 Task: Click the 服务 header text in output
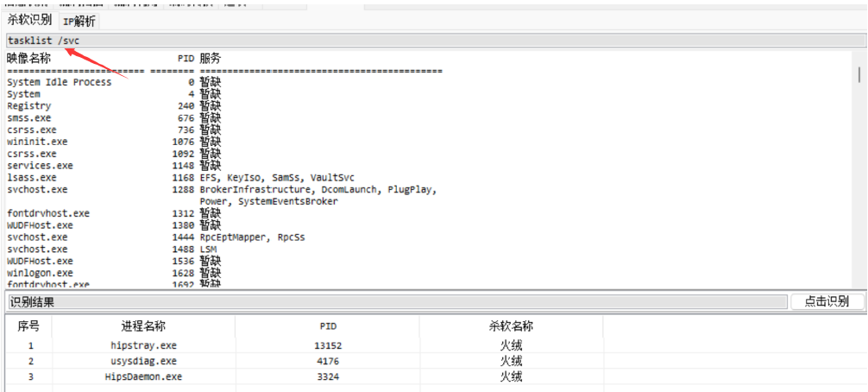tap(211, 58)
